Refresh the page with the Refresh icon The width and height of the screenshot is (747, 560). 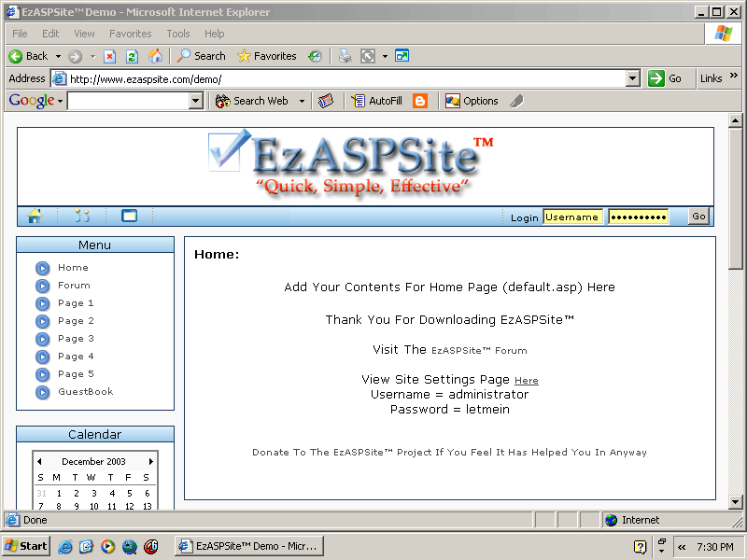tap(132, 57)
